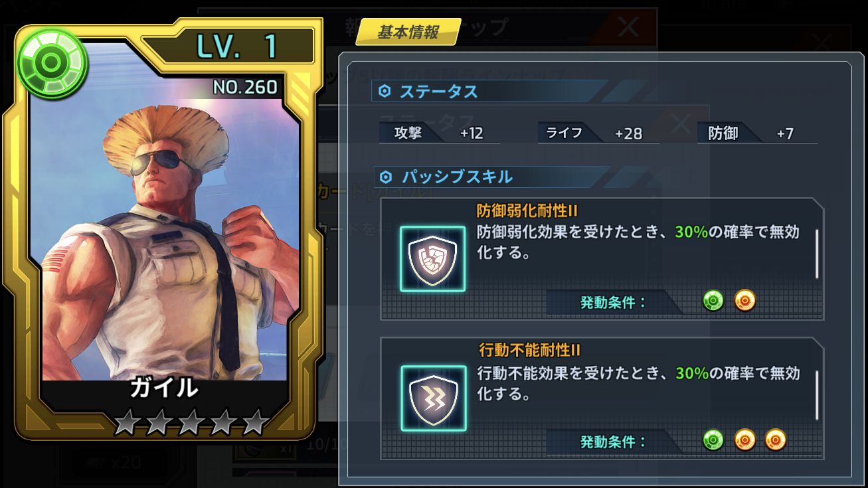Click the 行動不能耐性II skill scrollbar

817,394
